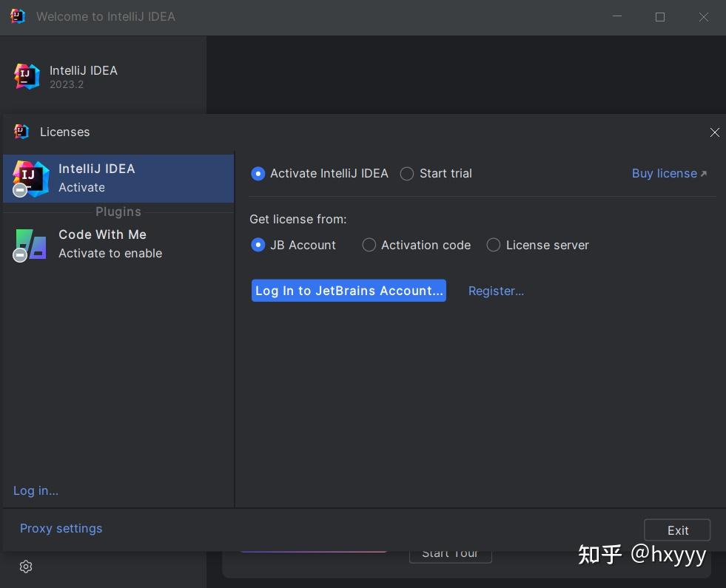Click Log In to JetBrains Account button
This screenshot has height=588, width=726.
pyautogui.click(x=349, y=291)
